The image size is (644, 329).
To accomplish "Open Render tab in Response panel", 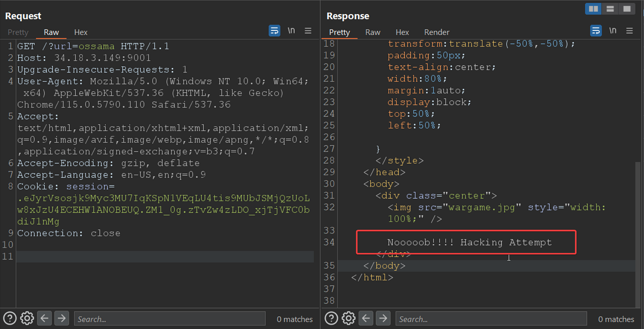I will 437,32.
